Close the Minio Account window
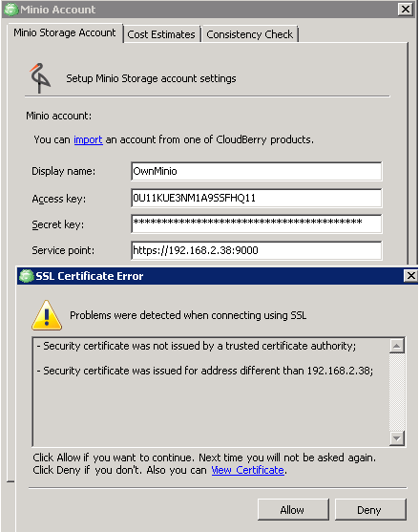419x532 pixels. pyautogui.click(x=406, y=10)
